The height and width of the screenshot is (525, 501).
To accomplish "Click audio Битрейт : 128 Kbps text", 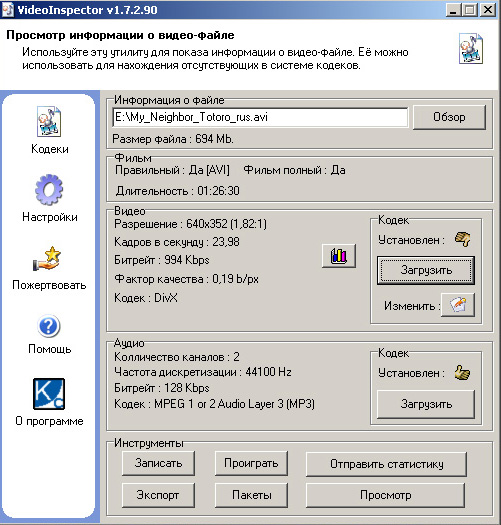I will (162, 388).
